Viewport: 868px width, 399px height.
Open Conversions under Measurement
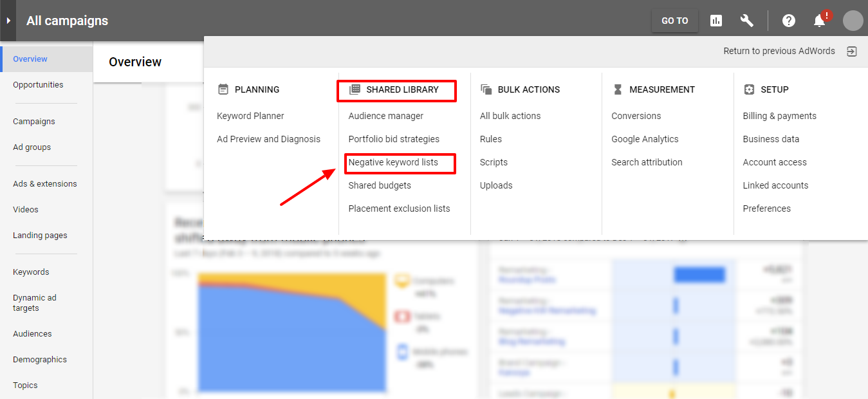click(x=636, y=116)
